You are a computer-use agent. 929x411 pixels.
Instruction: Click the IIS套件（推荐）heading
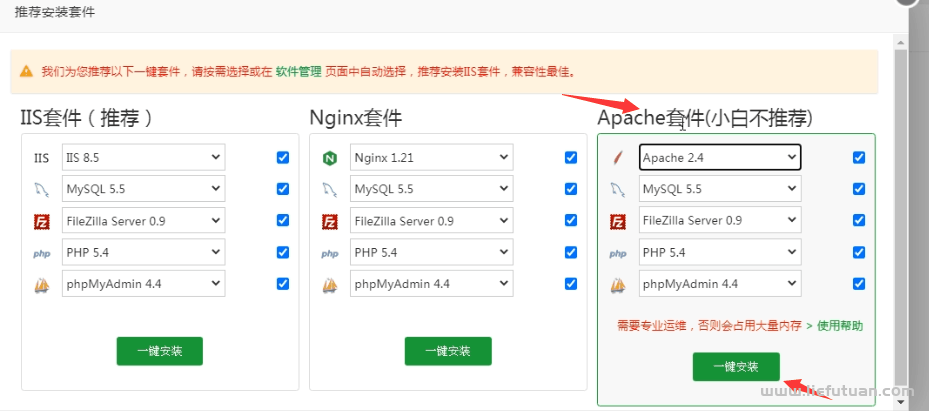87,118
